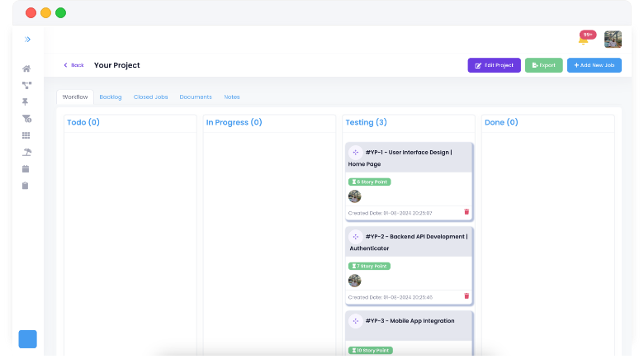
Task: Open notifications bell with 99+ badge
Action: [x=583, y=40]
